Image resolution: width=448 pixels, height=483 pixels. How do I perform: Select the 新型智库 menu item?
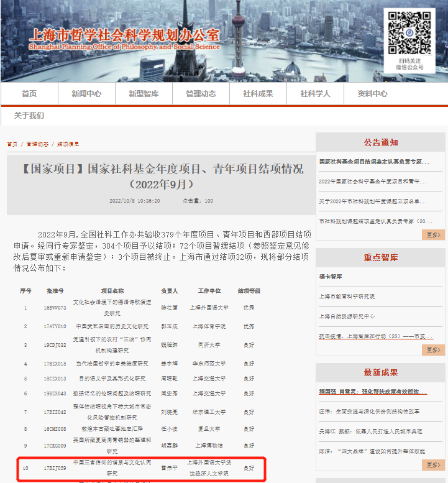[144, 94]
